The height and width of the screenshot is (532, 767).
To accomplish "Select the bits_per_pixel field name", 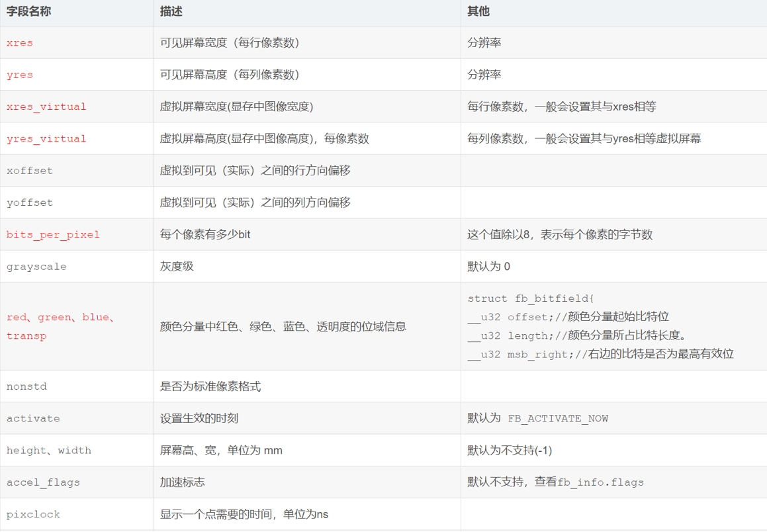I will click(53, 235).
